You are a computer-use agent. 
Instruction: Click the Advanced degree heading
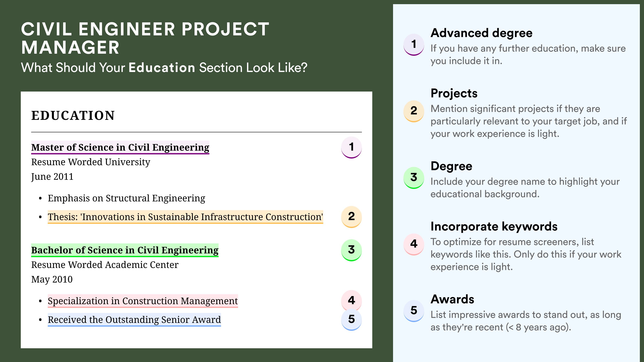[482, 33]
